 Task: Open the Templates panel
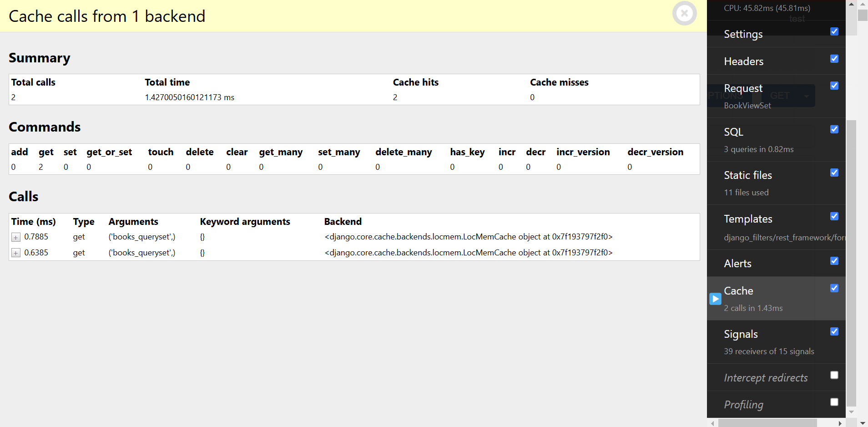[x=748, y=219]
